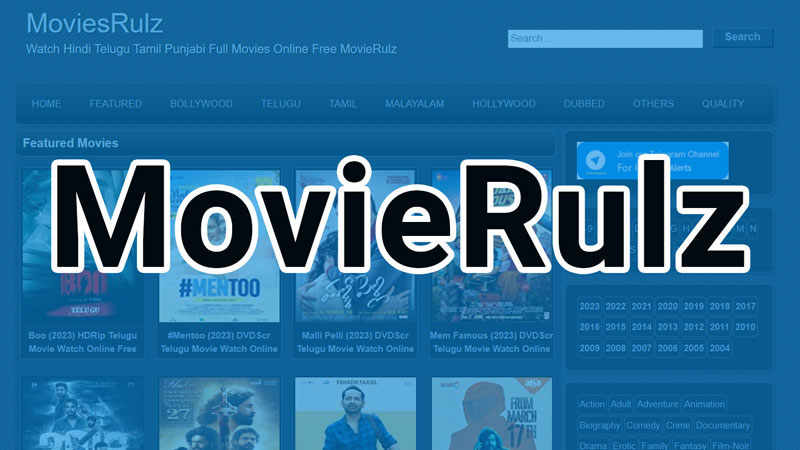Go to the TELUGU section
The height and width of the screenshot is (450, 800).
[x=281, y=104]
